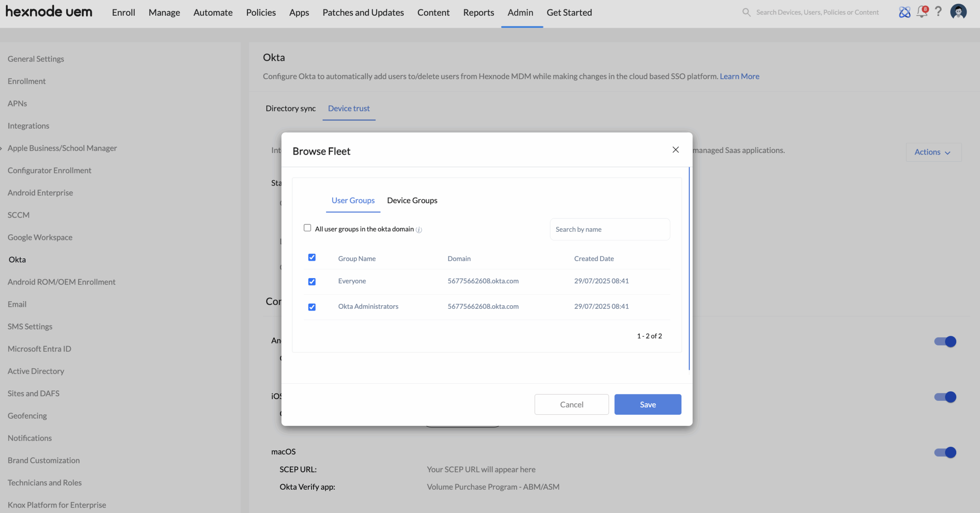Toggle the macOS device trust switch
The width and height of the screenshot is (980, 513).
pyautogui.click(x=945, y=452)
